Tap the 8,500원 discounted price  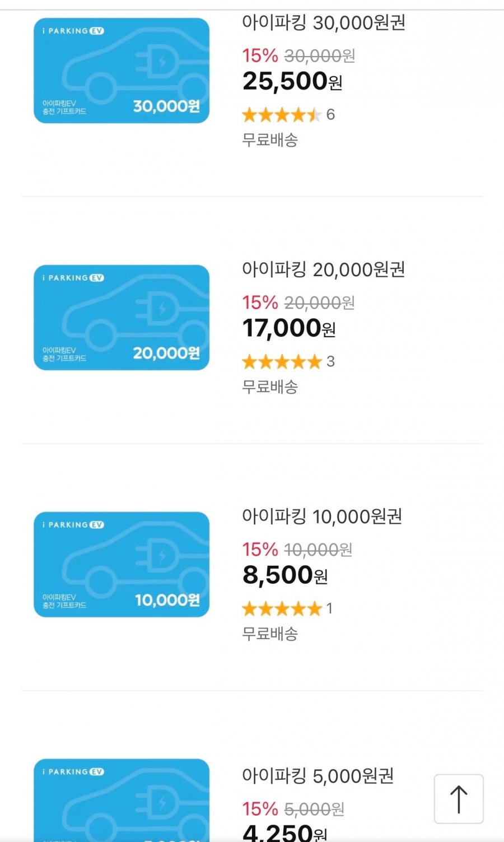click(284, 575)
